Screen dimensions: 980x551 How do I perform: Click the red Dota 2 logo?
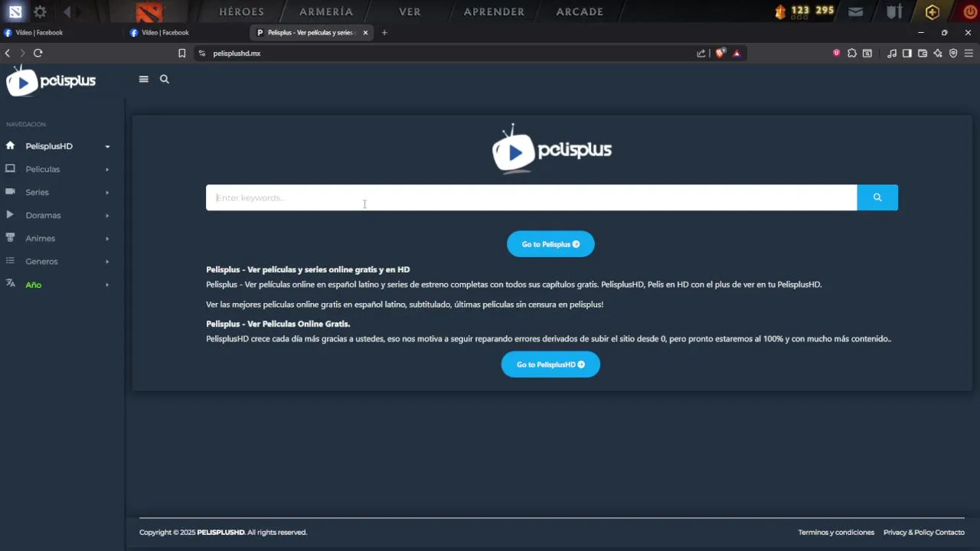click(x=149, y=11)
